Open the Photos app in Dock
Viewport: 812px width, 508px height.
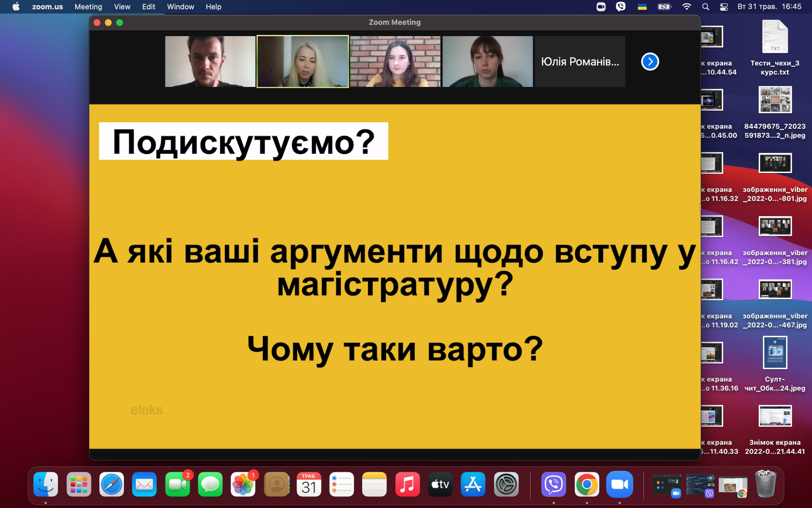(243, 484)
